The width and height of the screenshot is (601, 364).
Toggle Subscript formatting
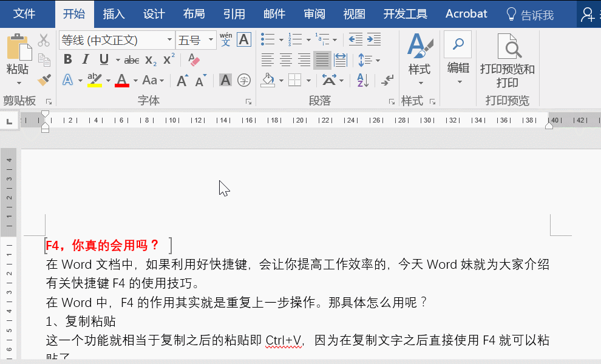point(151,60)
